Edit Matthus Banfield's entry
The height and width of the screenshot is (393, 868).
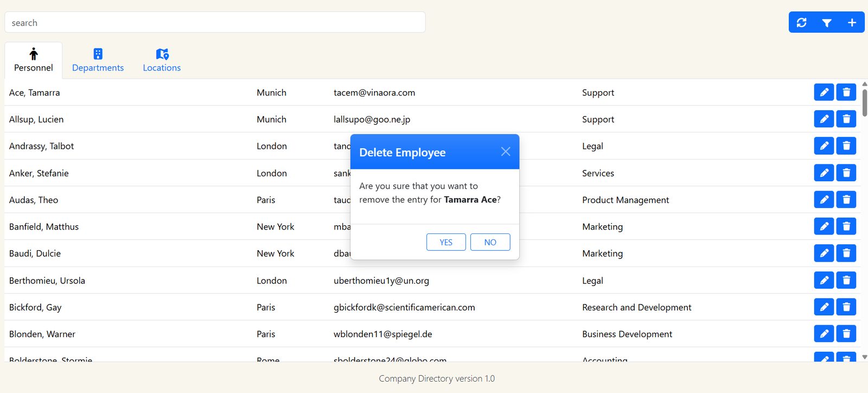(x=824, y=226)
